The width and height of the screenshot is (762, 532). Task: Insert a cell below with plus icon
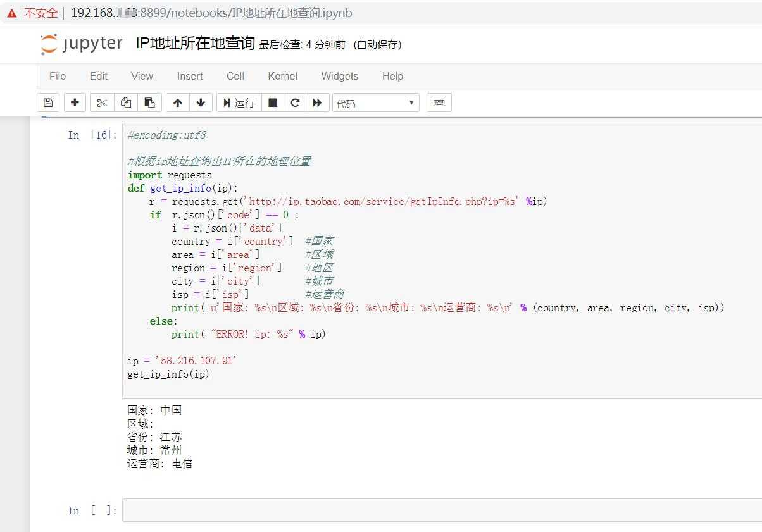[x=75, y=102]
